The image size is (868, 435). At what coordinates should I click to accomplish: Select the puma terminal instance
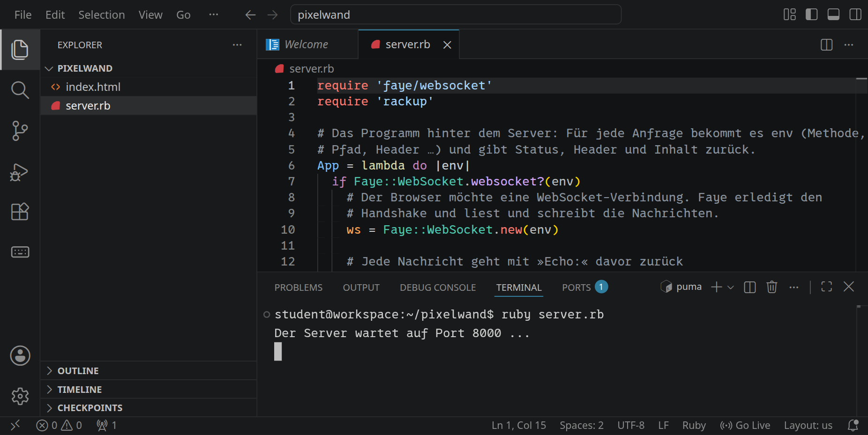681,287
